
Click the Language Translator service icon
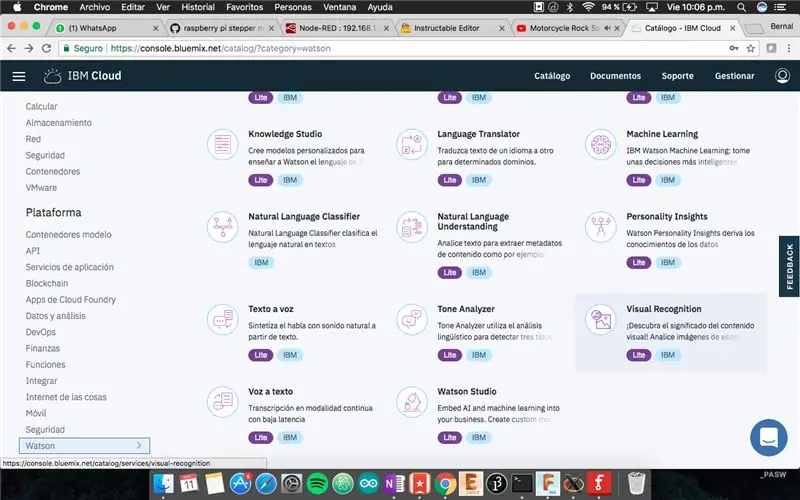point(412,144)
